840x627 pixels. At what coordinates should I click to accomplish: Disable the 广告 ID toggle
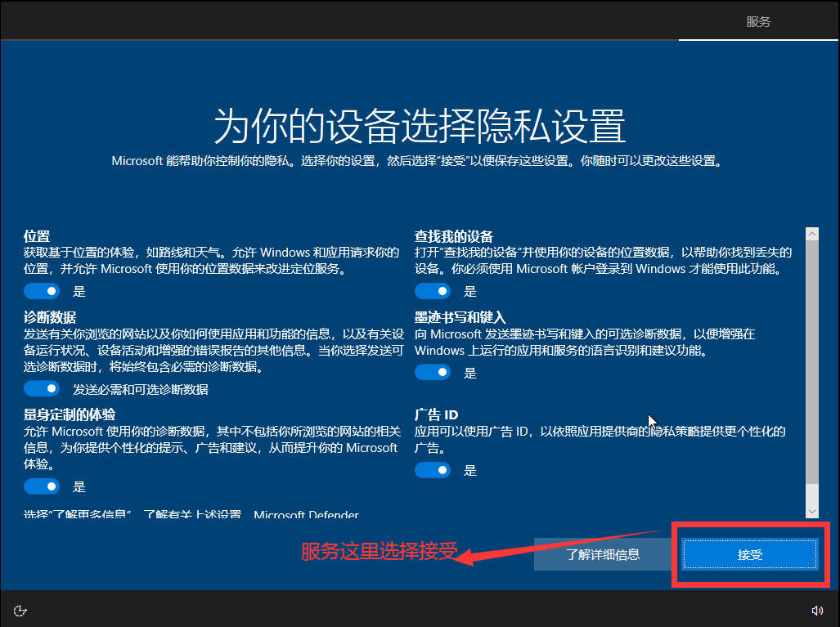click(433, 470)
